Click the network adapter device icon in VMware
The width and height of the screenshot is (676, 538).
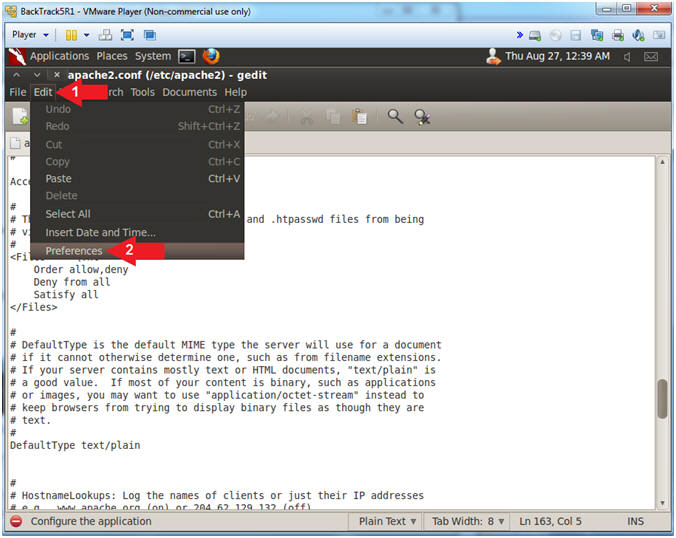tap(597, 35)
